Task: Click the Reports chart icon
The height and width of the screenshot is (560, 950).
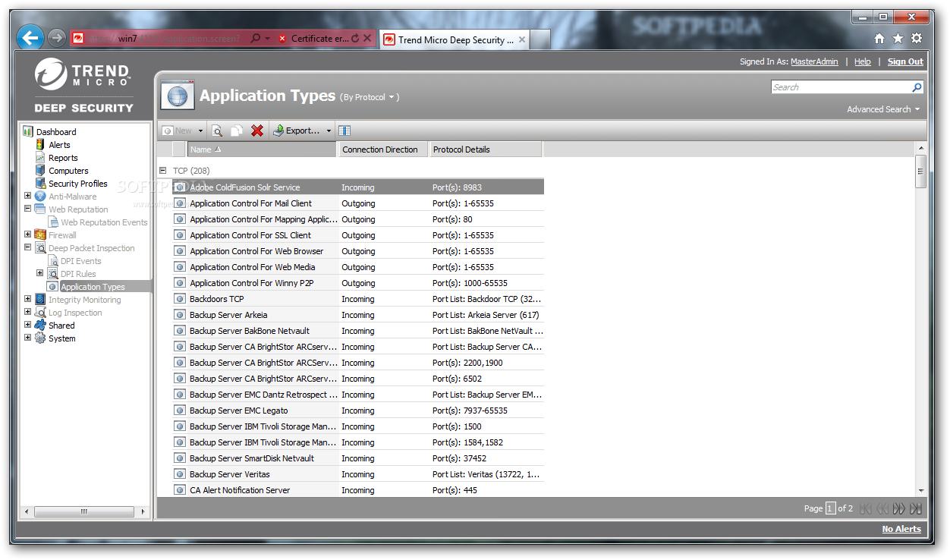Action: tap(40, 158)
